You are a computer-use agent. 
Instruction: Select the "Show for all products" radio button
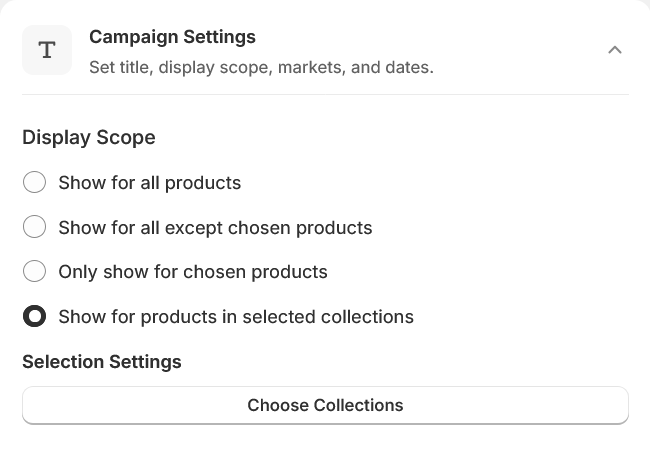coord(34,183)
